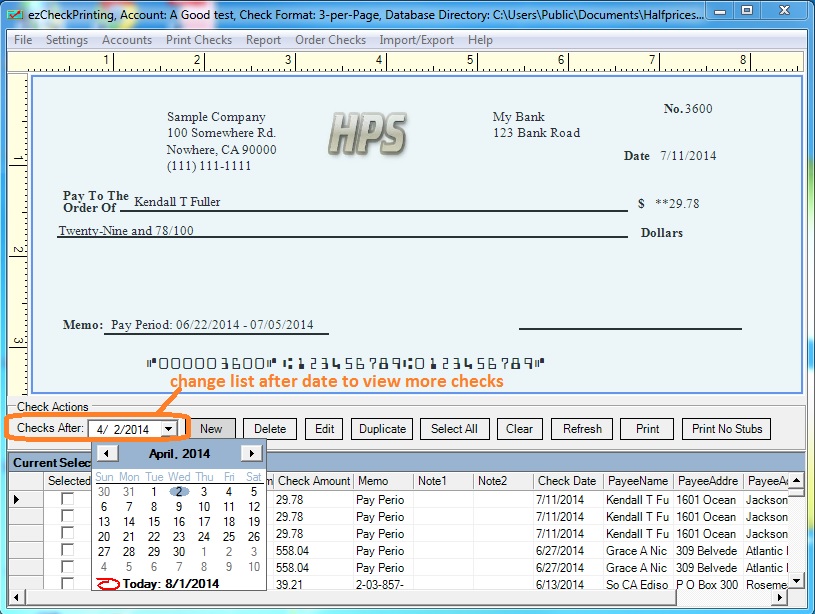The width and height of the screenshot is (815, 614).
Task: Open the Accounts menu
Action: [127, 40]
